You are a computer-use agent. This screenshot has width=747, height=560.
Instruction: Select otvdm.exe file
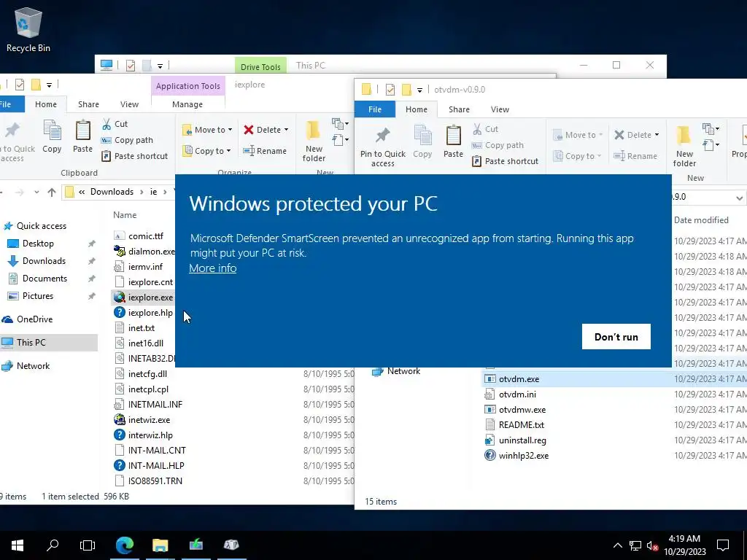click(x=519, y=379)
